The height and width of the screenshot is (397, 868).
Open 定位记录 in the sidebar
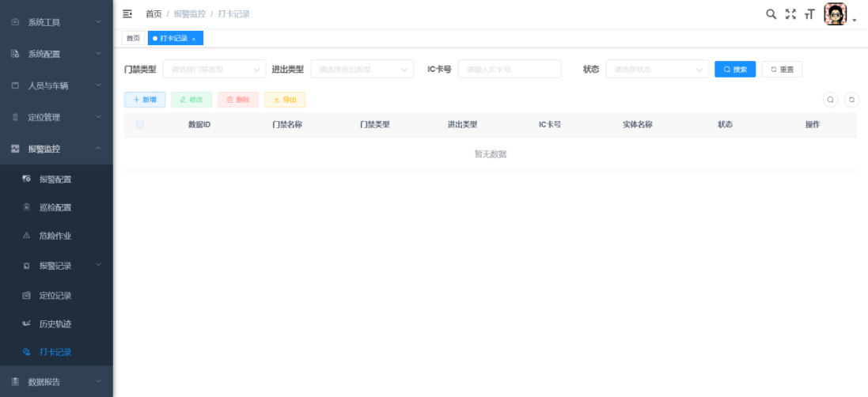tap(55, 296)
